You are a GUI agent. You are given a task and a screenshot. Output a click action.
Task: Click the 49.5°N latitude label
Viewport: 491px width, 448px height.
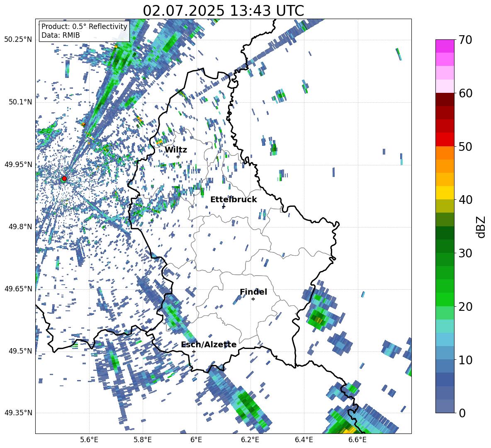(x=20, y=351)
